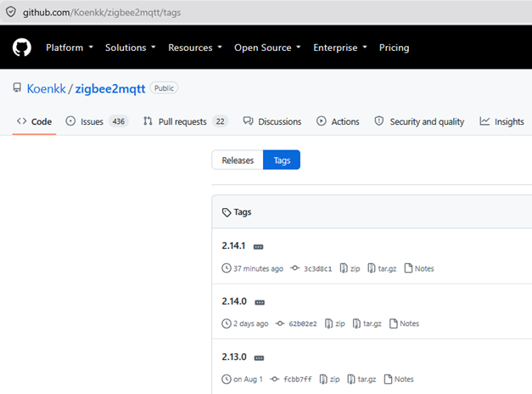View Notes for tag 2.14.1
This screenshot has width=532, height=394.
[419, 268]
